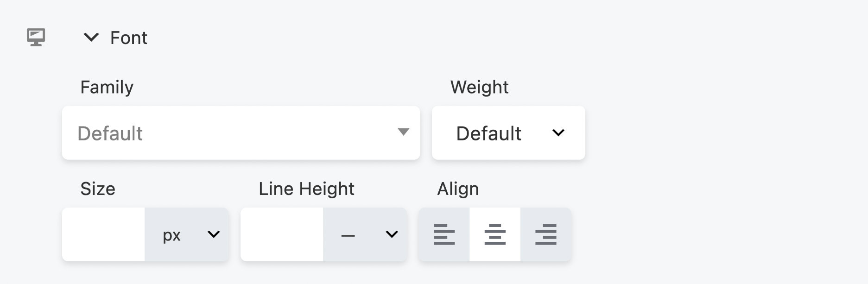The width and height of the screenshot is (868, 284).
Task: Click inside the Size input field
Action: coord(103,234)
